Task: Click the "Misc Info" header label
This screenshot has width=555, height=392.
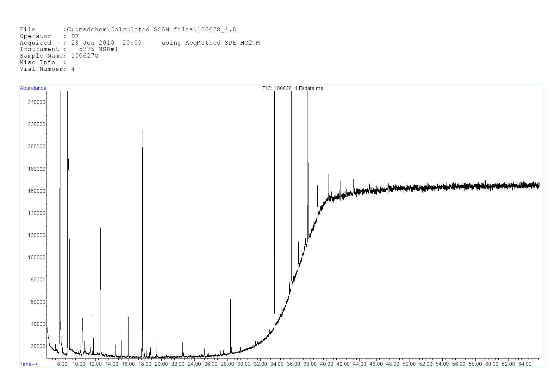Action: pos(37,62)
